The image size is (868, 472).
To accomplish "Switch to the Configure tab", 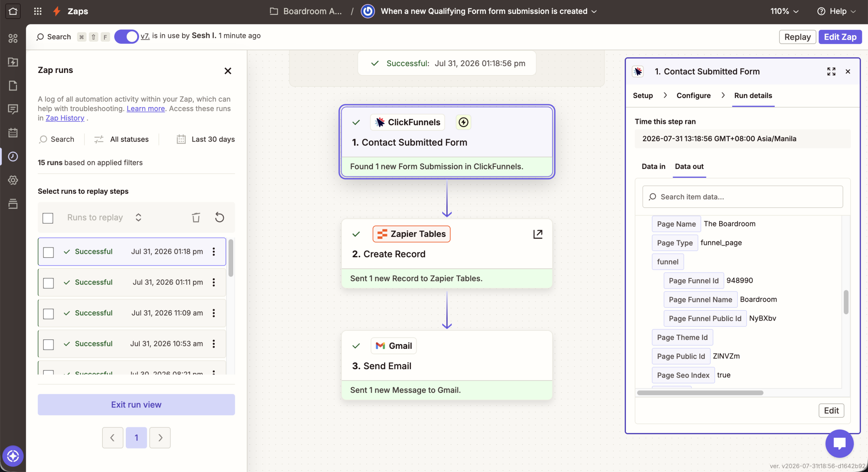I will pyautogui.click(x=693, y=96).
